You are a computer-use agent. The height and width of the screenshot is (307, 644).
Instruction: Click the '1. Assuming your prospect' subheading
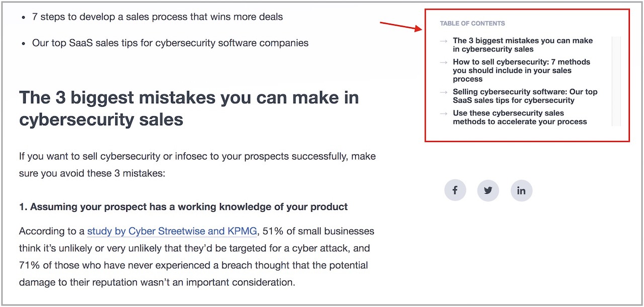tap(184, 207)
